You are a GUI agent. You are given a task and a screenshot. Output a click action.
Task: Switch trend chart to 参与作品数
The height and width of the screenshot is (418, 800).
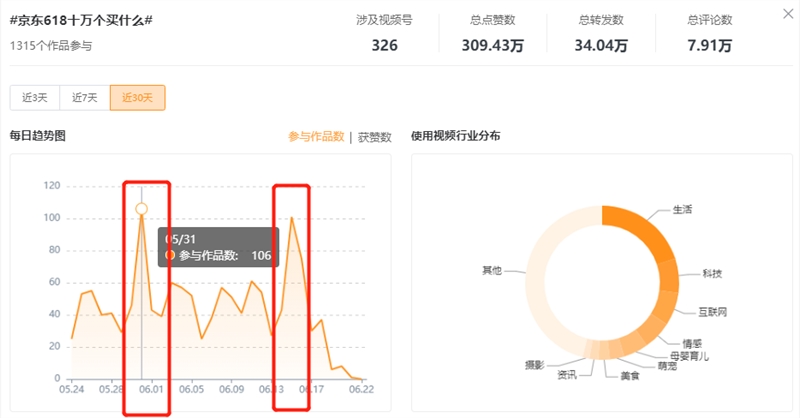(316, 137)
